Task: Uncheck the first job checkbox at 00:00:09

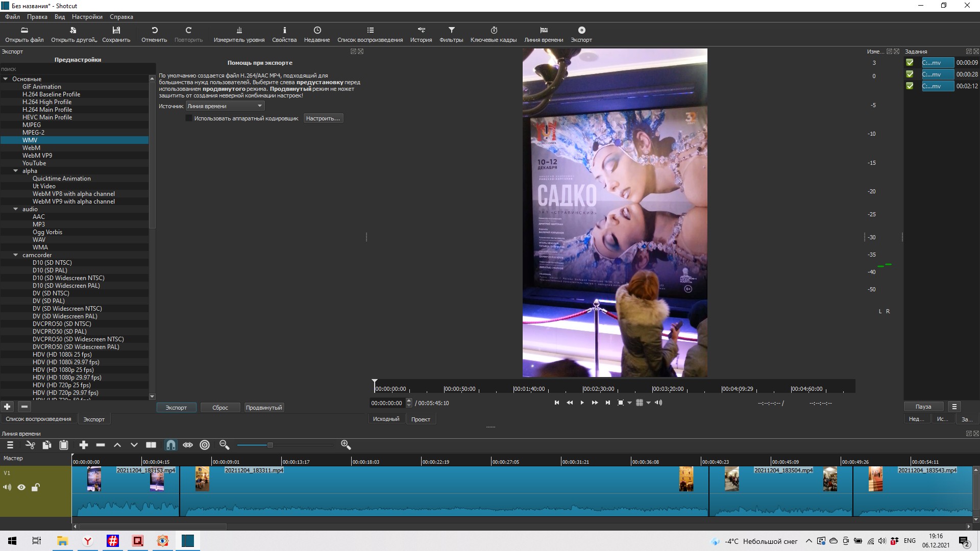Action: coord(910,63)
